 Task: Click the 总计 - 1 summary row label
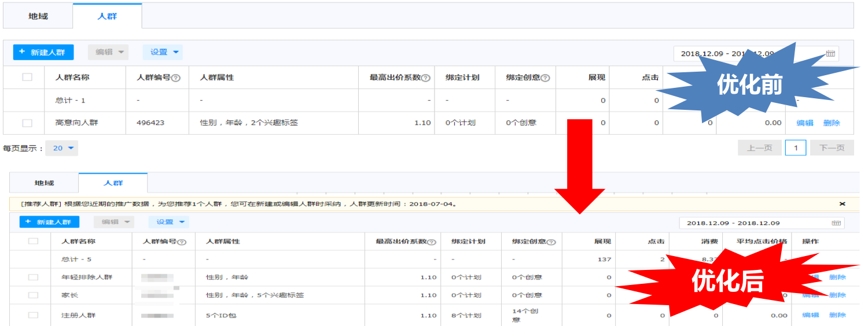pos(71,101)
